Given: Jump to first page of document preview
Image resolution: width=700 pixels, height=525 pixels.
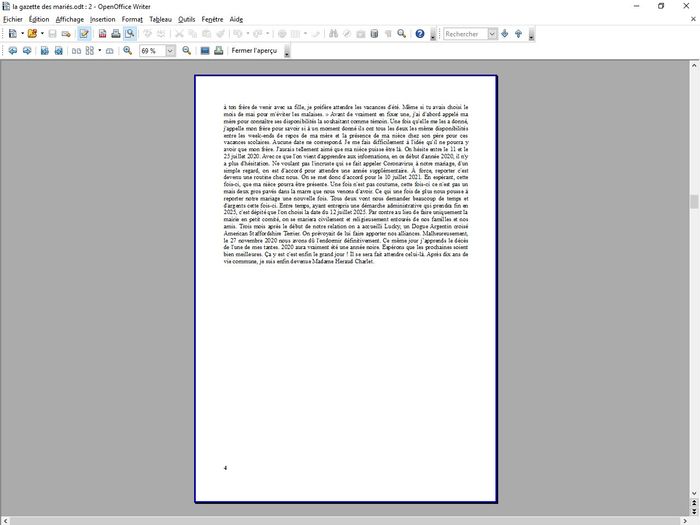Looking at the screenshot, I should (45, 51).
